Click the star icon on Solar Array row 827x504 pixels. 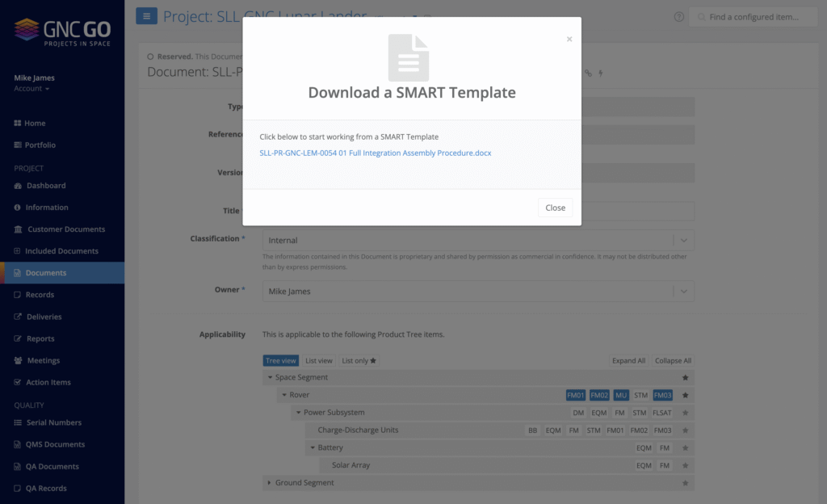pyautogui.click(x=686, y=465)
